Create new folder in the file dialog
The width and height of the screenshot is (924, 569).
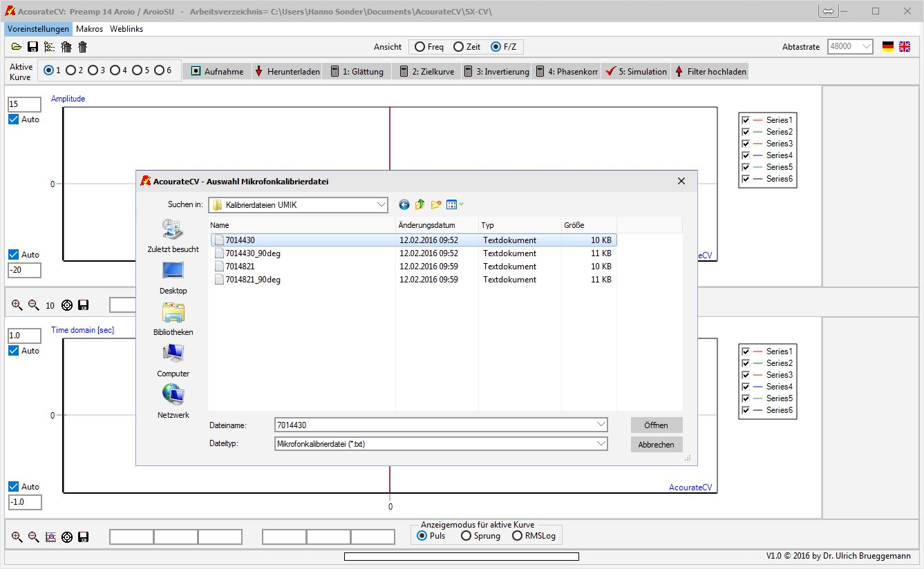[x=436, y=204]
